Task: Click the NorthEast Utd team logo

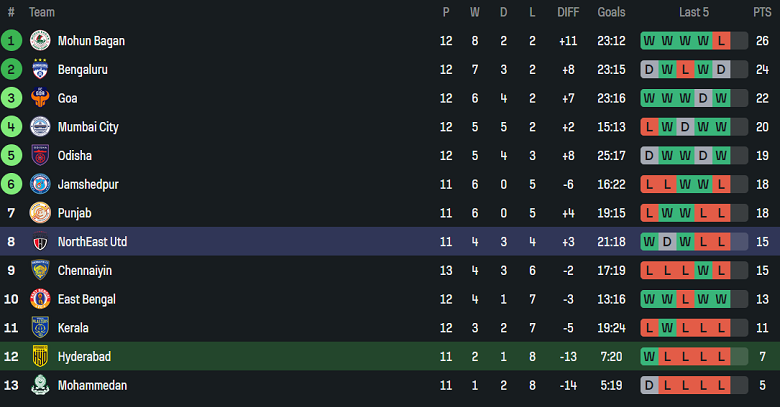Action: [40, 242]
